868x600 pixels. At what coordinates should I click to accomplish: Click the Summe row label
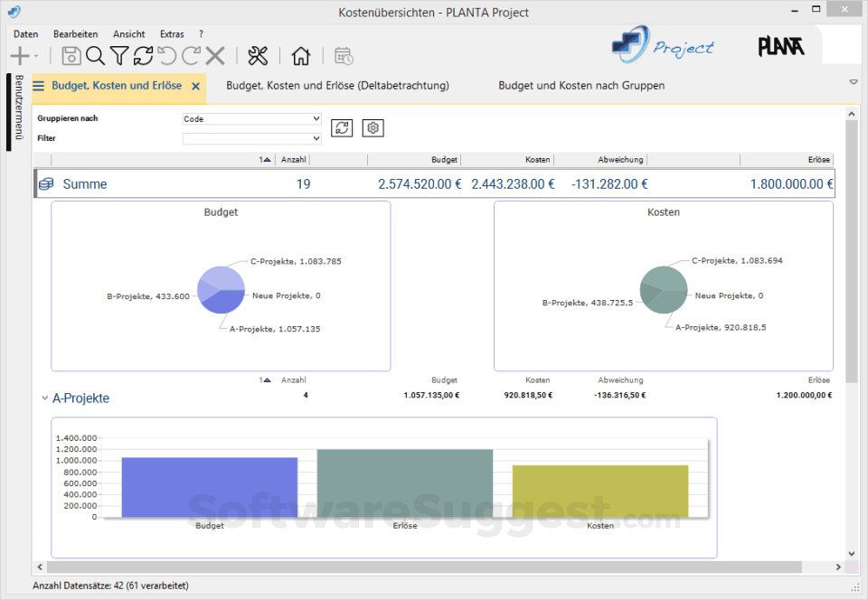85,184
